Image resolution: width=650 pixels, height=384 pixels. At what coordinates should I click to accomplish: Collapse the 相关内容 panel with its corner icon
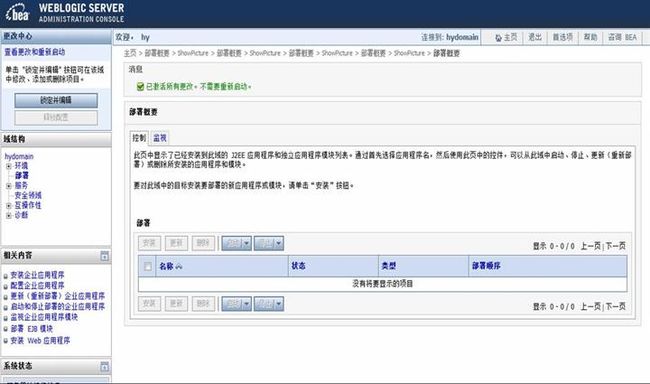104,256
